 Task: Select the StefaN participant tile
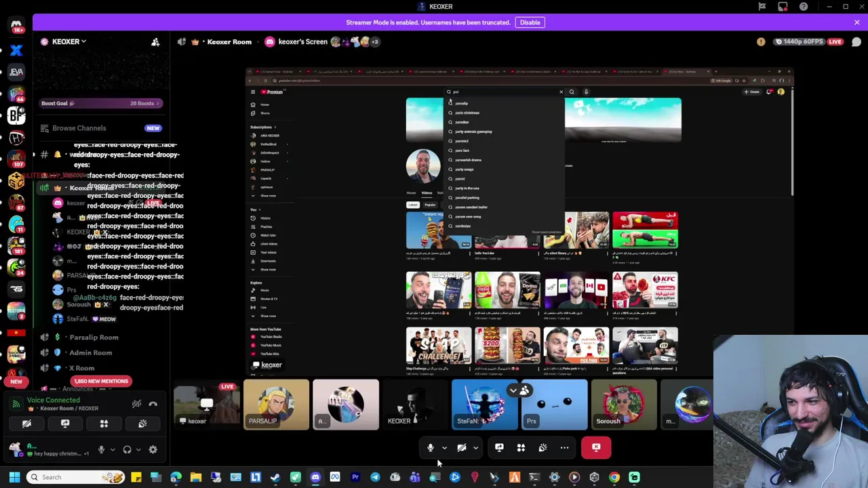pyautogui.click(x=484, y=405)
